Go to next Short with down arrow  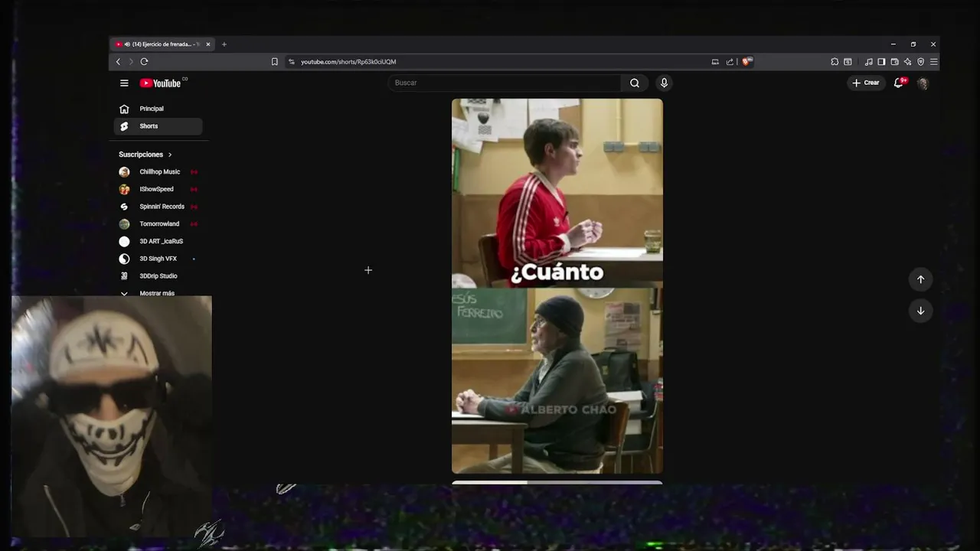point(920,311)
